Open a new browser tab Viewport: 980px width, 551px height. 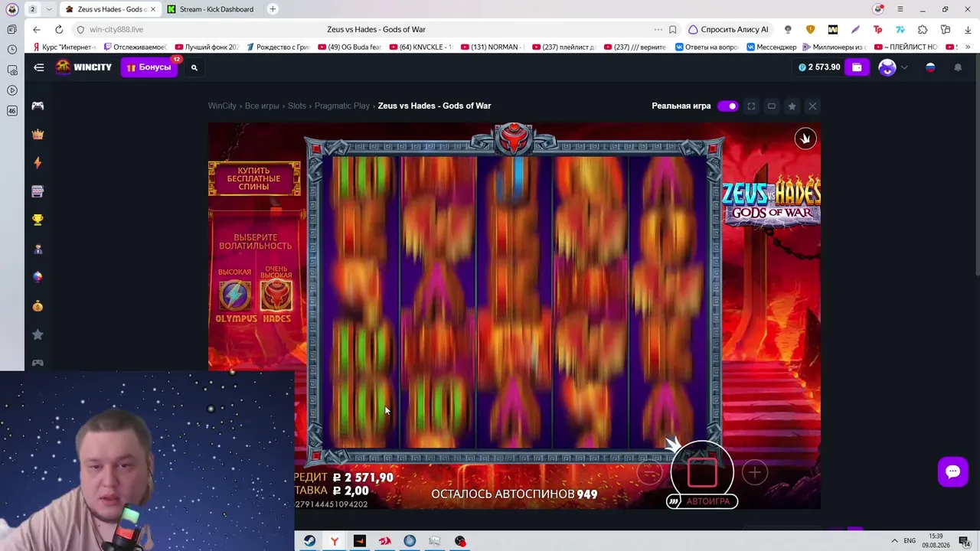point(273,9)
